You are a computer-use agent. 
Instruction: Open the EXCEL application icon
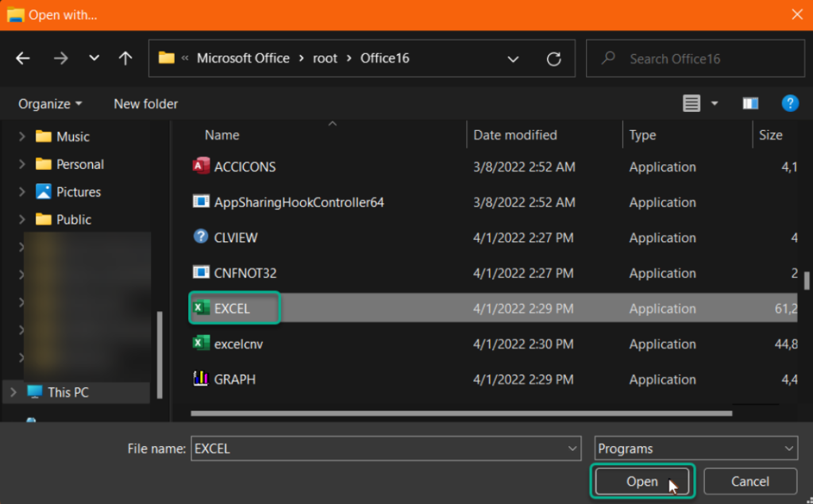click(200, 308)
